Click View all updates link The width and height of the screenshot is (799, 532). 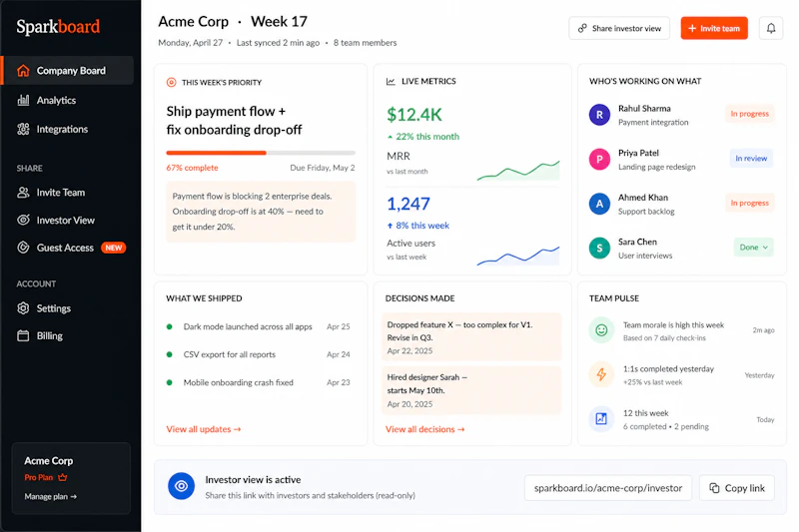coord(204,429)
